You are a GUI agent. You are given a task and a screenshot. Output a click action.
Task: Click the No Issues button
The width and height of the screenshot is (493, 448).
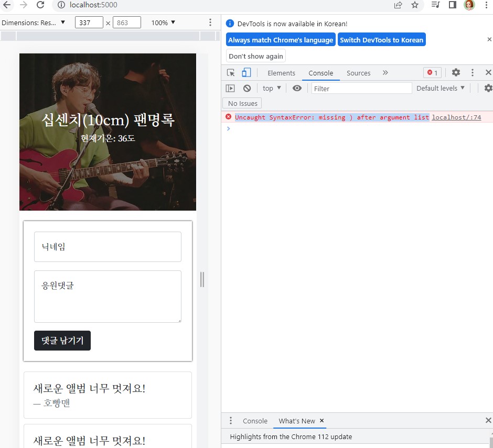[242, 103]
